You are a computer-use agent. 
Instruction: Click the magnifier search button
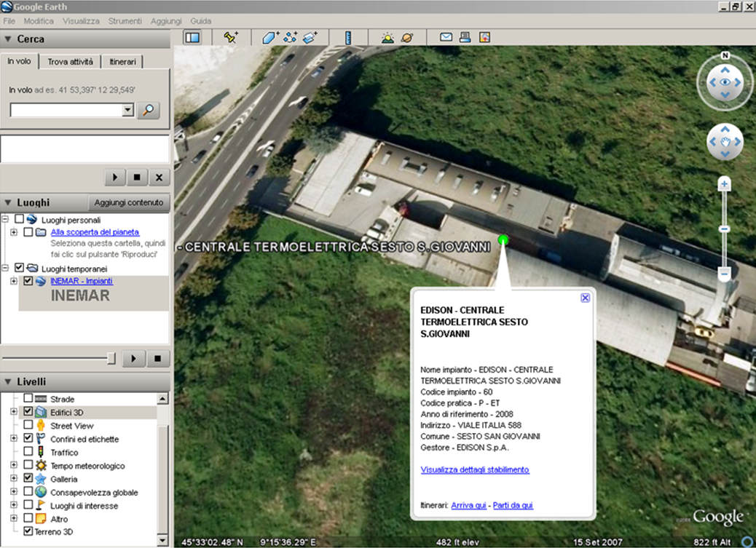click(x=148, y=111)
